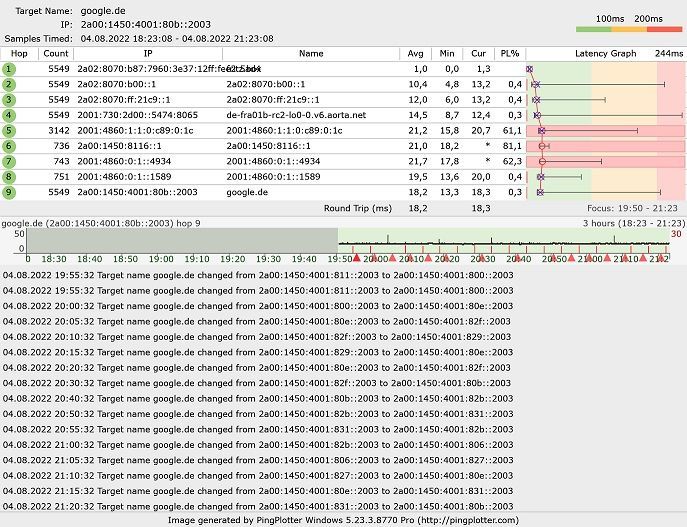Click the 19:55:32 first log entry
The image size is (687, 527).
[258, 276]
